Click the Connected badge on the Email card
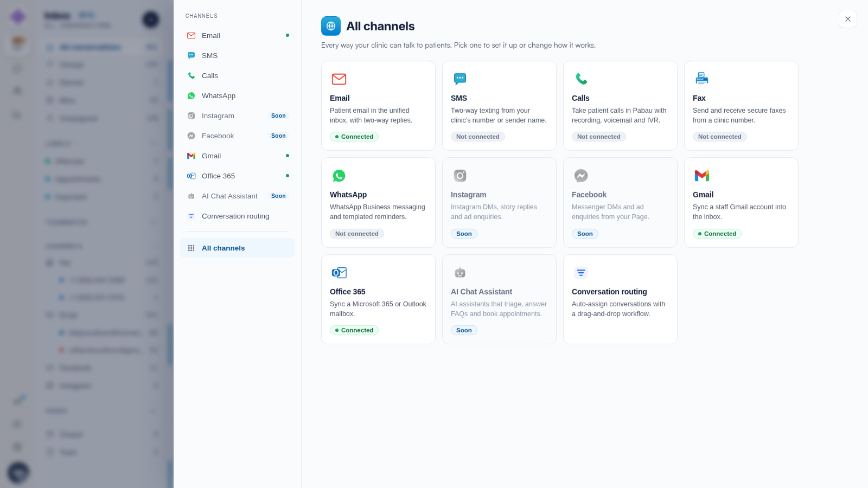 [x=354, y=137]
